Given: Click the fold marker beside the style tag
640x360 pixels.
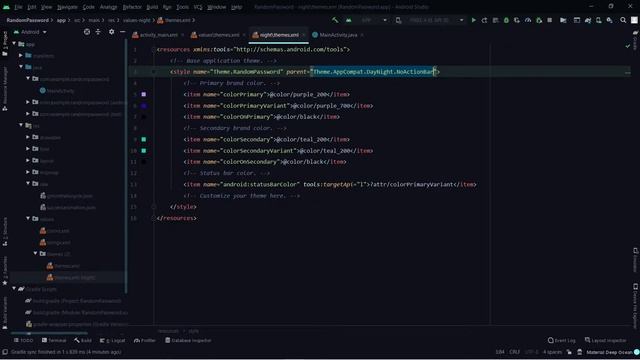Looking at the screenshot, I should (153, 72).
